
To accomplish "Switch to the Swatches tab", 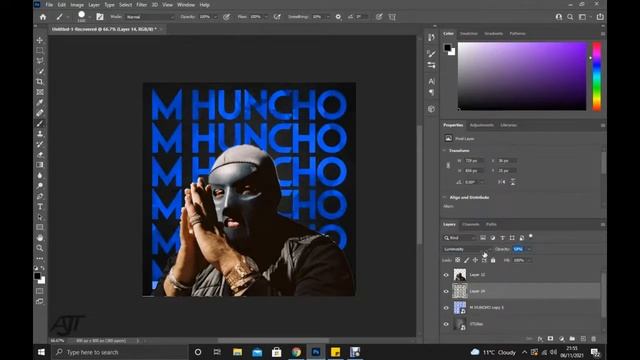I will 468,33.
